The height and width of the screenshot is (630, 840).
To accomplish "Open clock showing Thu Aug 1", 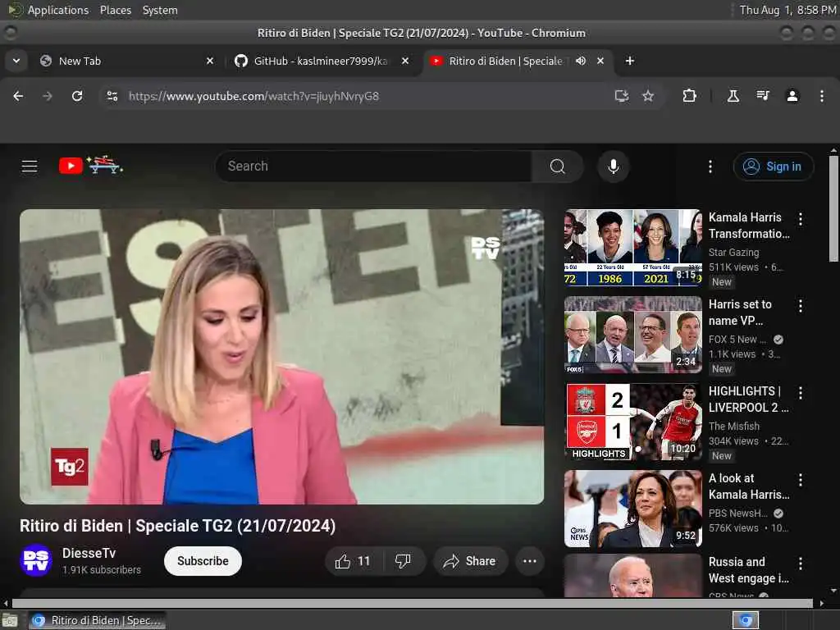I will 787,10.
